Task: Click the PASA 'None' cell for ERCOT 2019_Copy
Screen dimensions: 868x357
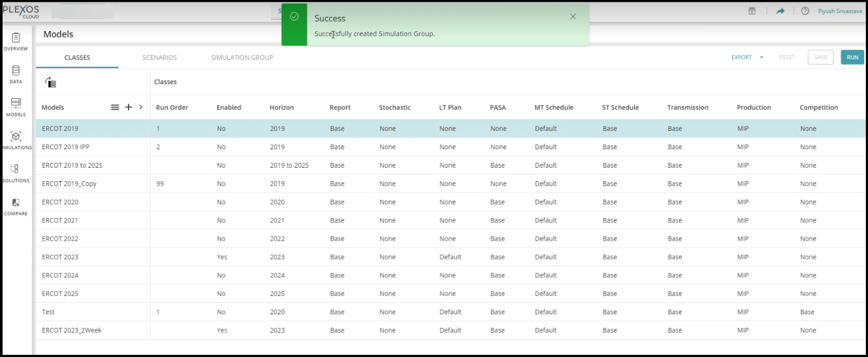Action: [499, 184]
